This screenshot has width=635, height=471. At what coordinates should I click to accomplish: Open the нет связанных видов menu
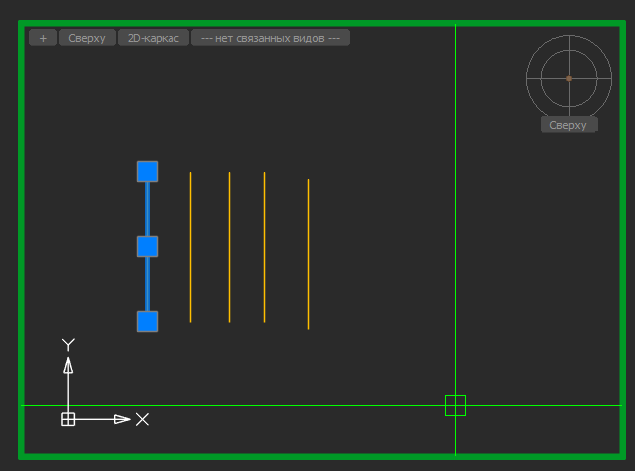[x=270, y=38]
